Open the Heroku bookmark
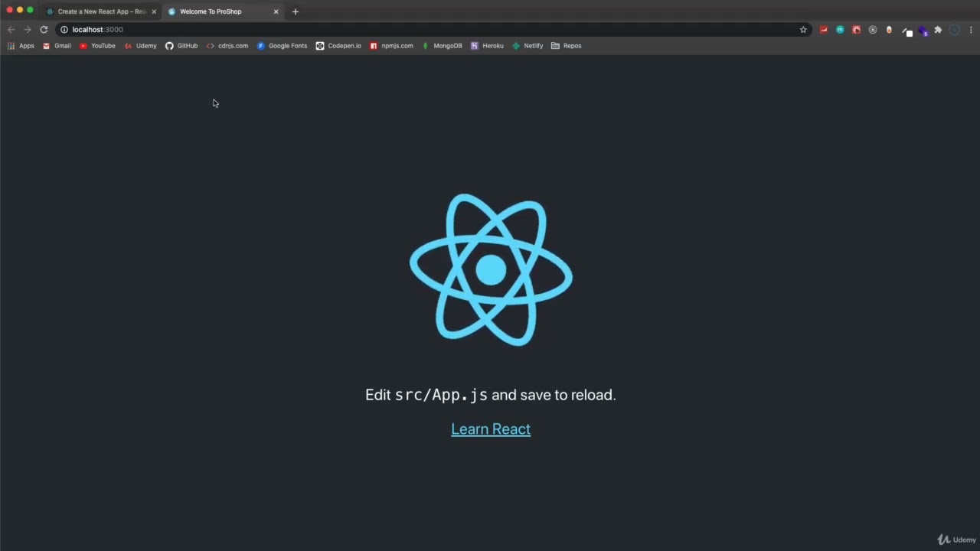Screen dimensions: 980x551 click(487, 46)
